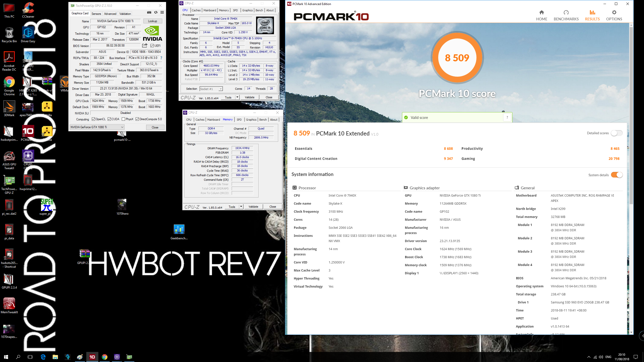The image size is (644, 362).
Task: Click the PCMark 10 vertical scrollbar
Action: click(x=631, y=116)
